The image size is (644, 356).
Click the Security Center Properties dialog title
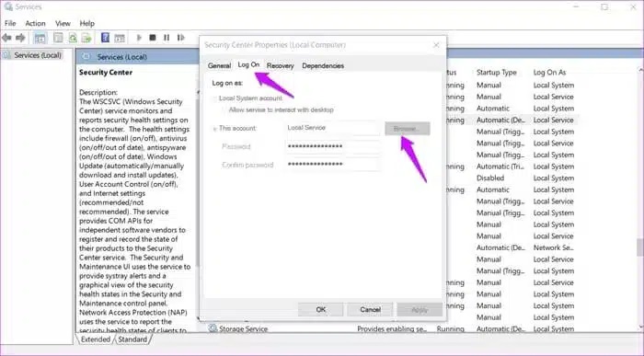pyautogui.click(x=275, y=45)
